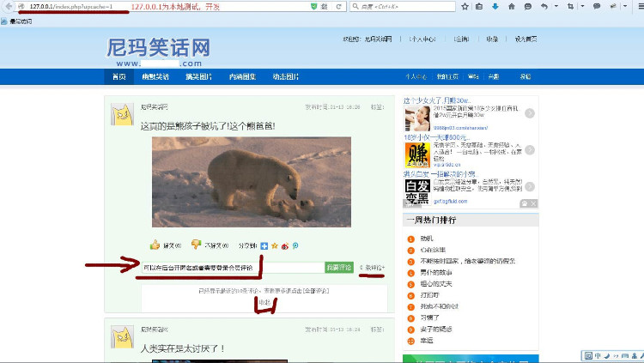Open ranking item 2 心在这里
644x363 pixels.
tap(433, 250)
